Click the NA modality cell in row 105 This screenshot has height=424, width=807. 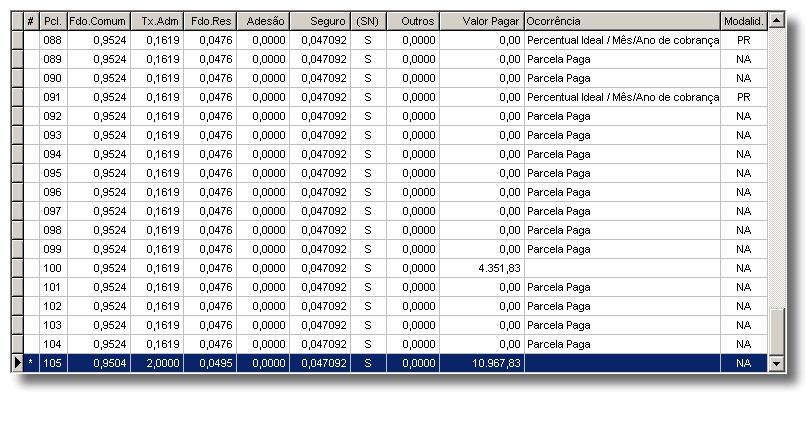coord(744,363)
